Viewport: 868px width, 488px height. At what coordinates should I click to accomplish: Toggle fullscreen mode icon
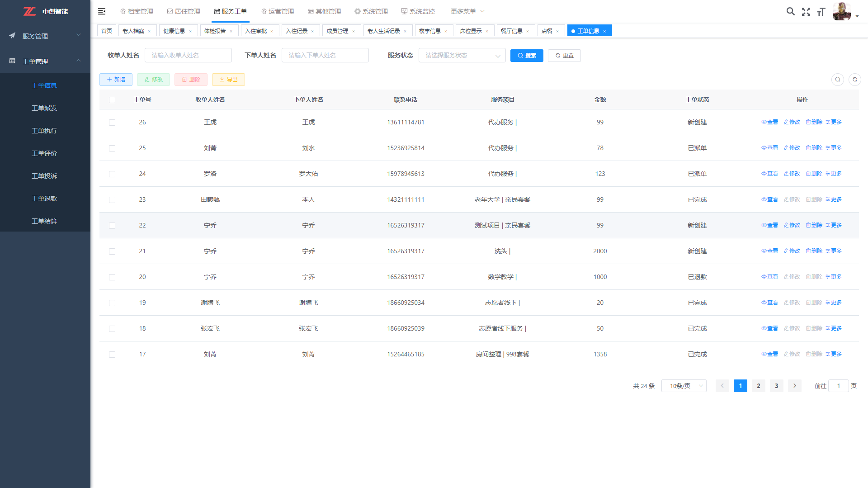pos(806,12)
